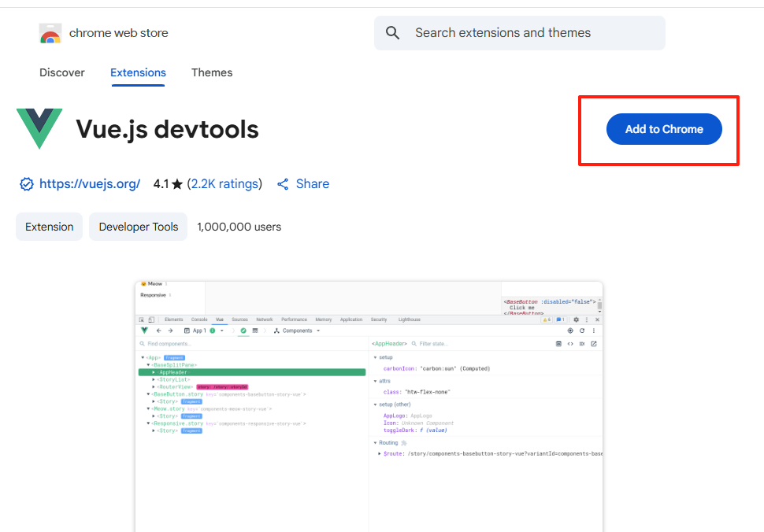Viewport: 764px width, 532px height.
Task: Select the Developer Tools category chip
Action: [x=139, y=227]
